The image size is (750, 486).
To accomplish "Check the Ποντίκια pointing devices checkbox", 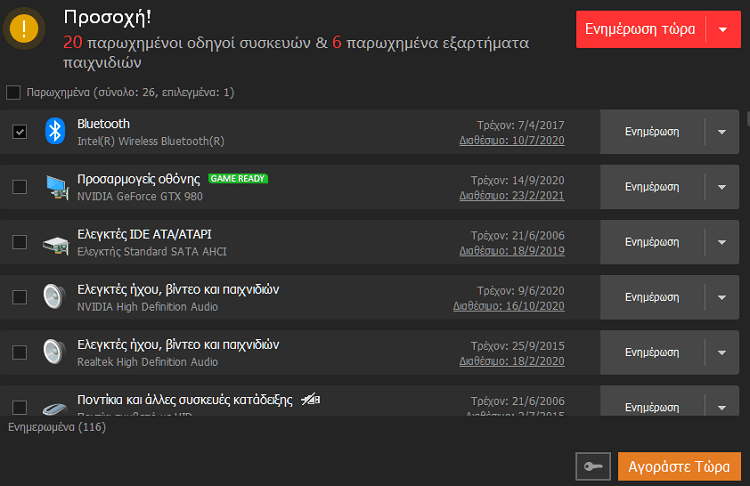I will coord(20,408).
